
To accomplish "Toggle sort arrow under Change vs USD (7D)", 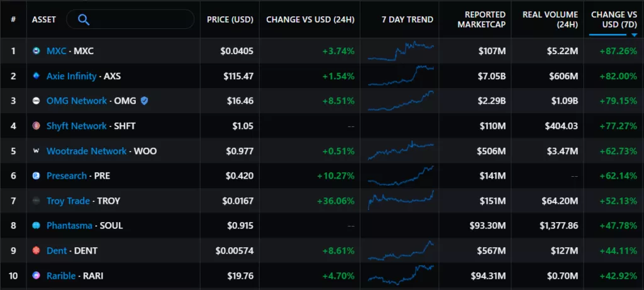I will [x=634, y=35].
